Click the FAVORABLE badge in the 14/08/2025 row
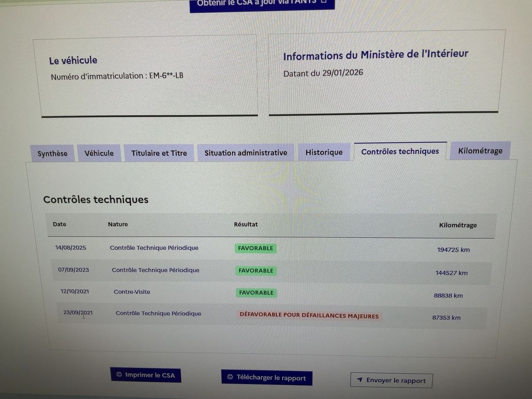532x399 pixels. pos(255,248)
